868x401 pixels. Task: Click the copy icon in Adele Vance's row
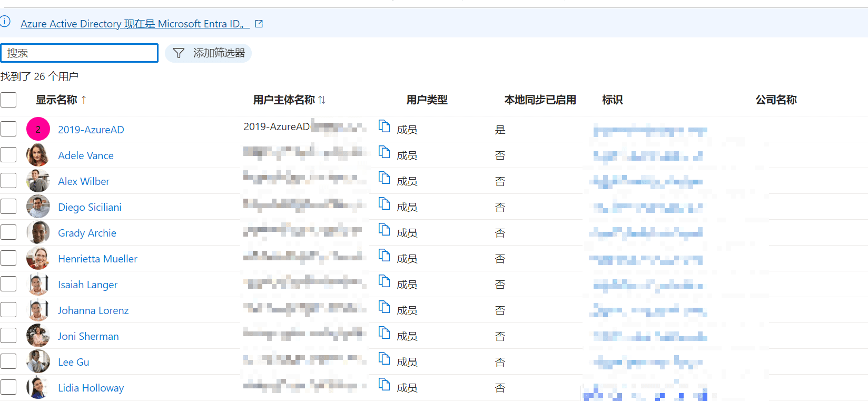pos(384,153)
